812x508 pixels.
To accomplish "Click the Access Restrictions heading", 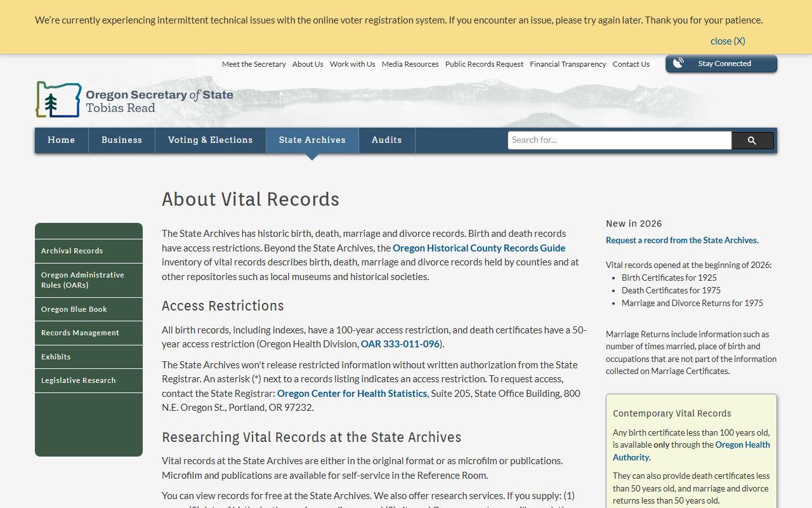I will pyautogui.click(x=223, y=306).
